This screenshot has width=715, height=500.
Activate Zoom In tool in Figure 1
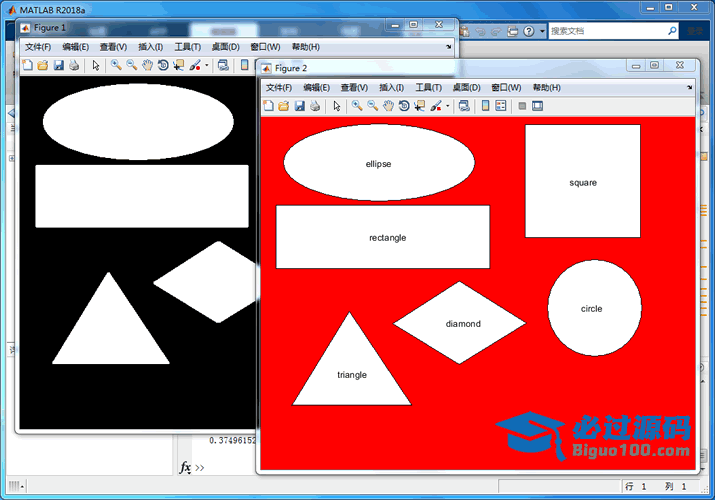coord(116,65)
